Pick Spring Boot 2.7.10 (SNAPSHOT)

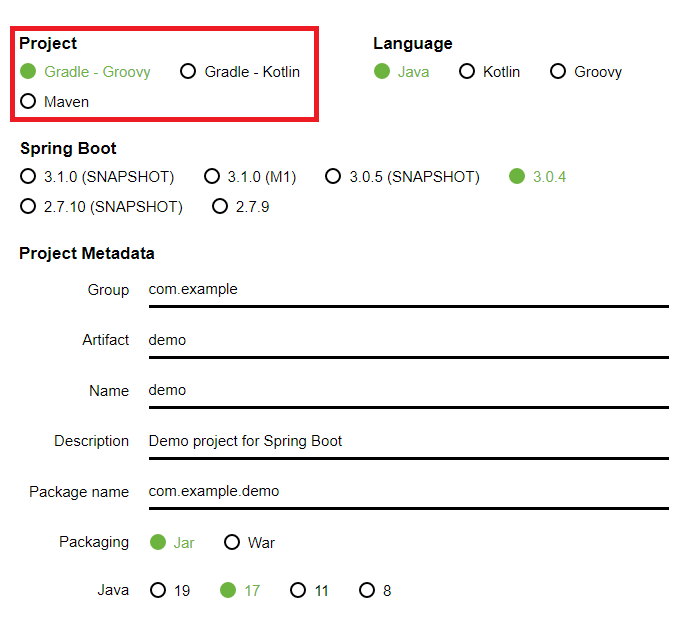[x=102, y=207]
